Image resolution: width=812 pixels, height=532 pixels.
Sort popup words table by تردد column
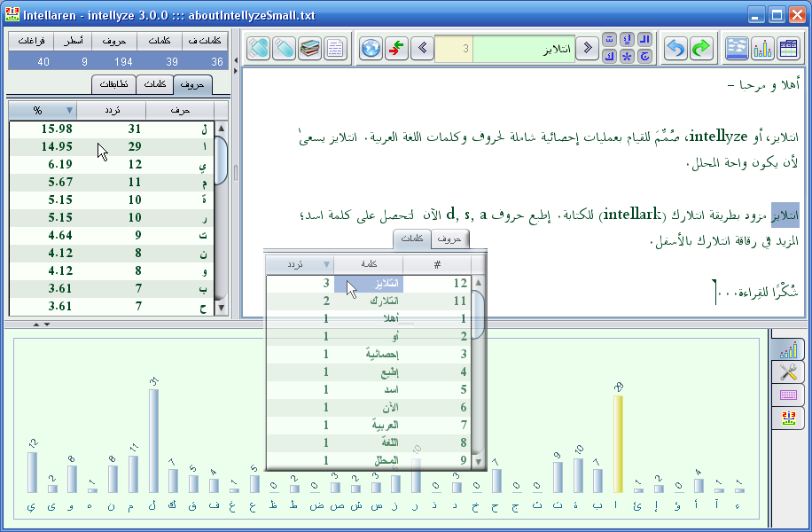click(x=300, y=265)
